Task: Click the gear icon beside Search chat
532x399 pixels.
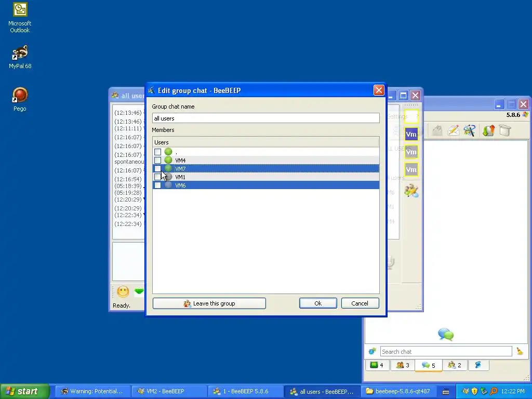Action: click(372, 352)
